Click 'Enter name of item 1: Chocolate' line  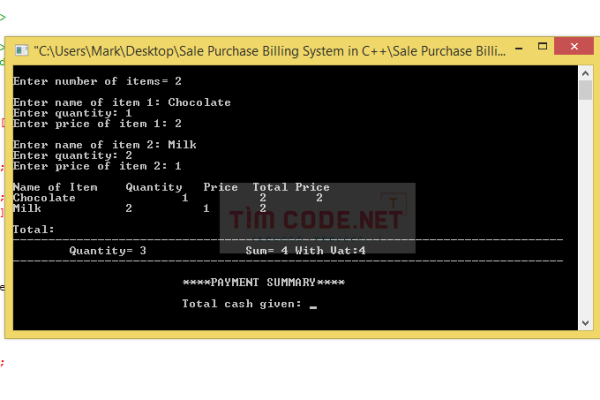tap(122, 102)
